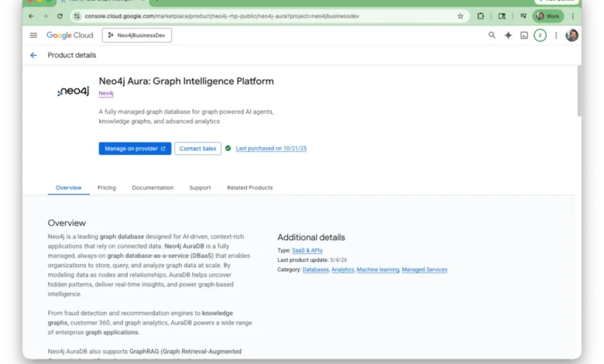Open the Neo4jBusinessDev project selector
604x364 pixels.
(137, 35)
